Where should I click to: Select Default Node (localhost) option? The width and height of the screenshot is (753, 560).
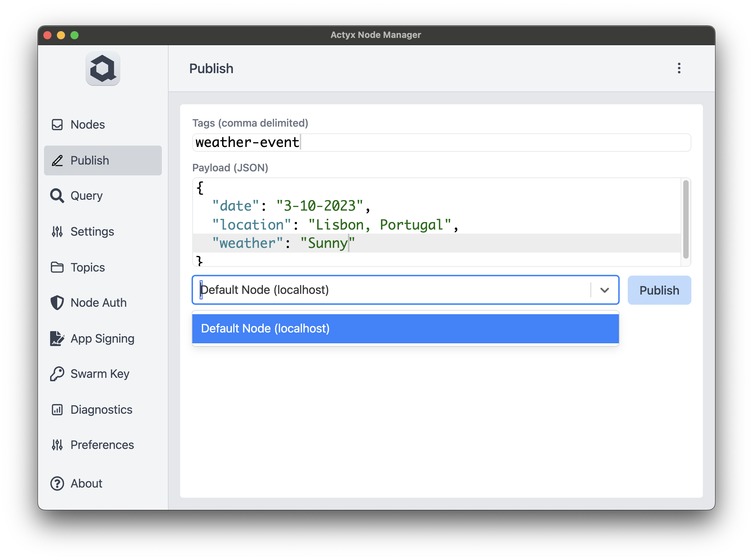405,328
